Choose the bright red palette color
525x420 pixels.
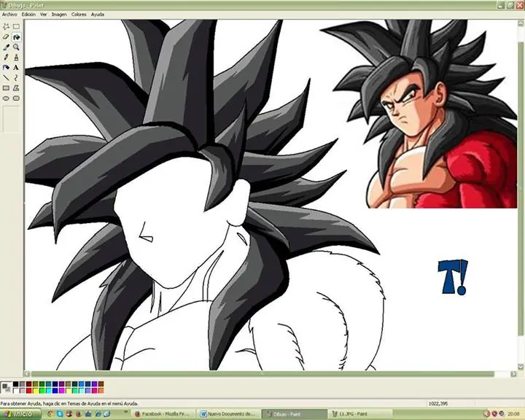(x=28, y=391)
